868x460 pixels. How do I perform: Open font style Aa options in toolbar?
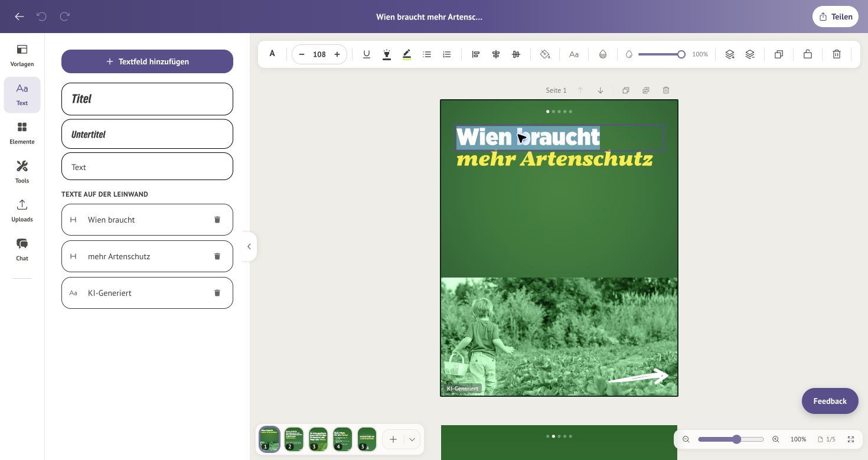point(574,54)
